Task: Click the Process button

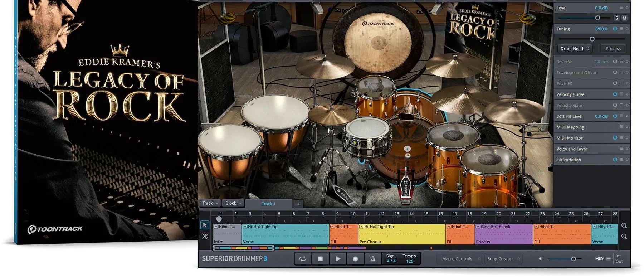Action: coord(613,49)
